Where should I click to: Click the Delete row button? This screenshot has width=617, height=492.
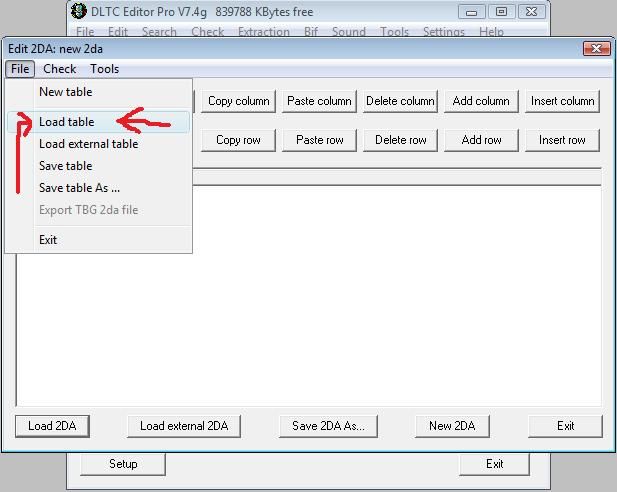point(400,140)
